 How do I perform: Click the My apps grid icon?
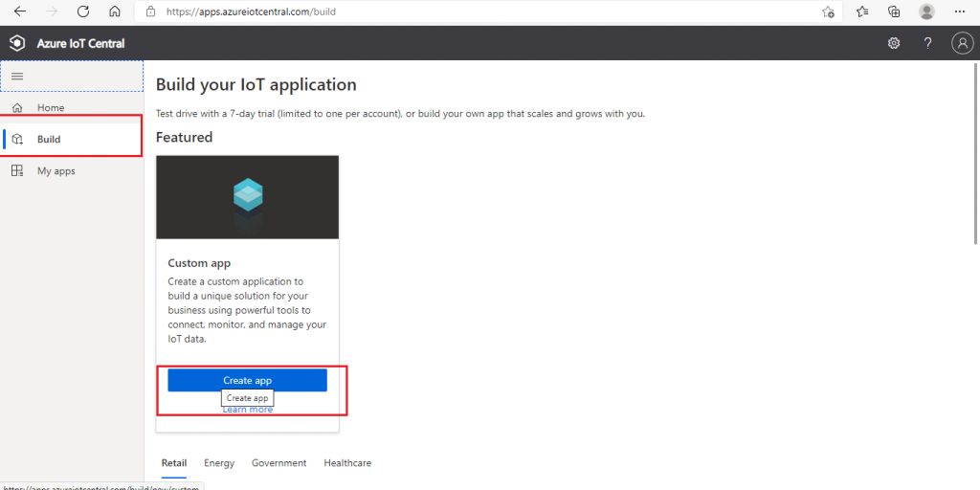17,170
